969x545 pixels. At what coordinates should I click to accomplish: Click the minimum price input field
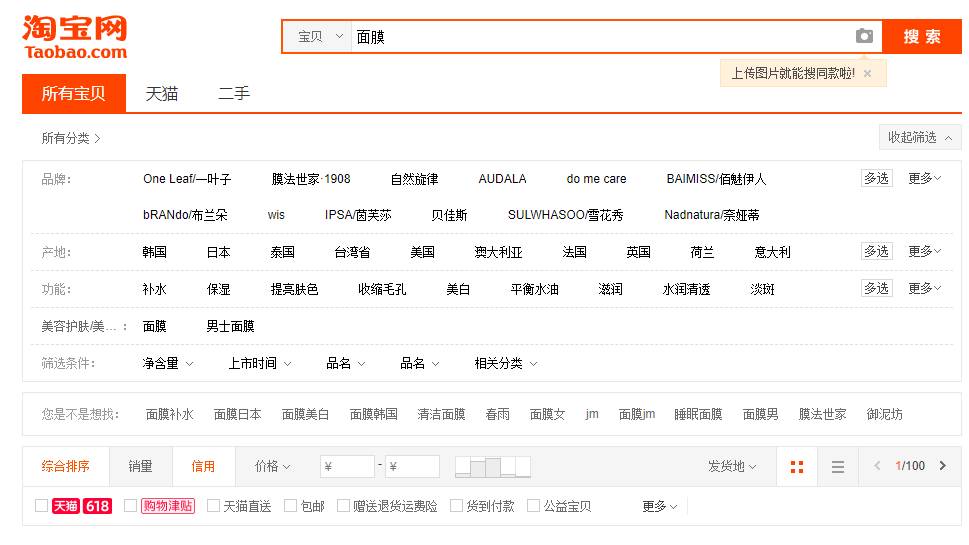point(347,467)
